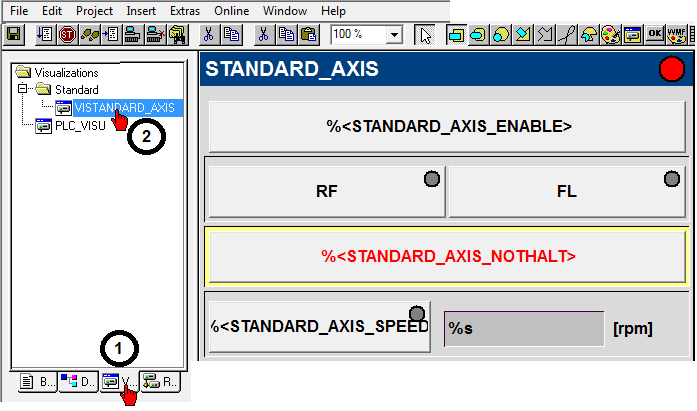Select the Curve element tool
This screenshot has width=697, height=411.
(567, 35)
